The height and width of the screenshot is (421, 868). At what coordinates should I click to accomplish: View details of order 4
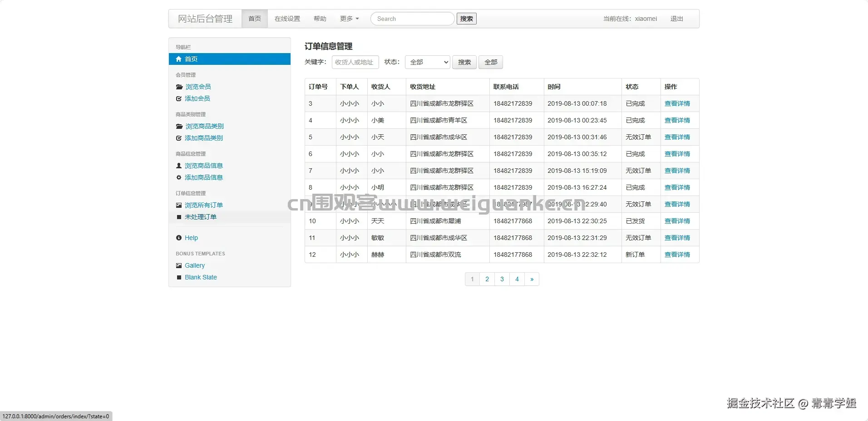(x=677, y=120)
